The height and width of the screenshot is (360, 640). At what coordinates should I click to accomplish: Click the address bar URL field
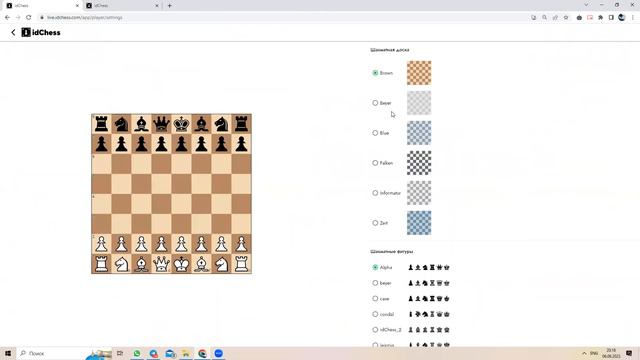[x=282, y=18]
